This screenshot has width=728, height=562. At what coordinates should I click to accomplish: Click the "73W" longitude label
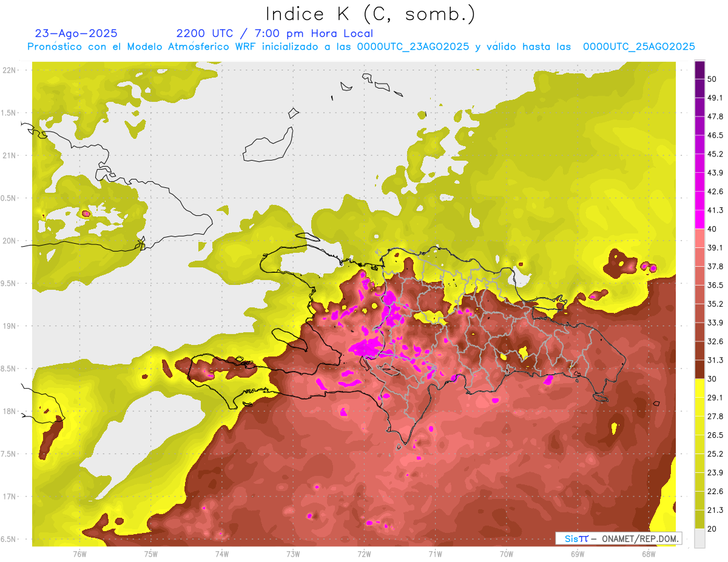(x=293, y=554)
